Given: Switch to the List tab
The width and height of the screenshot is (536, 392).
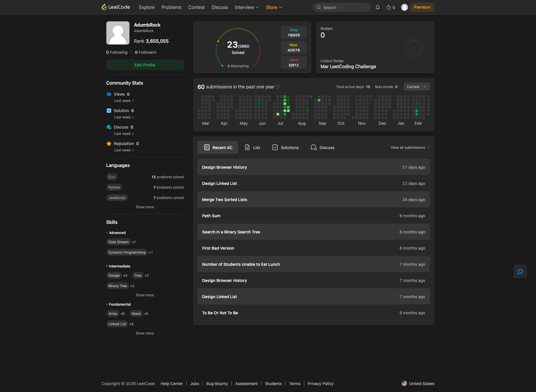Looking at the screenshot, I should (x=253, y=147).
